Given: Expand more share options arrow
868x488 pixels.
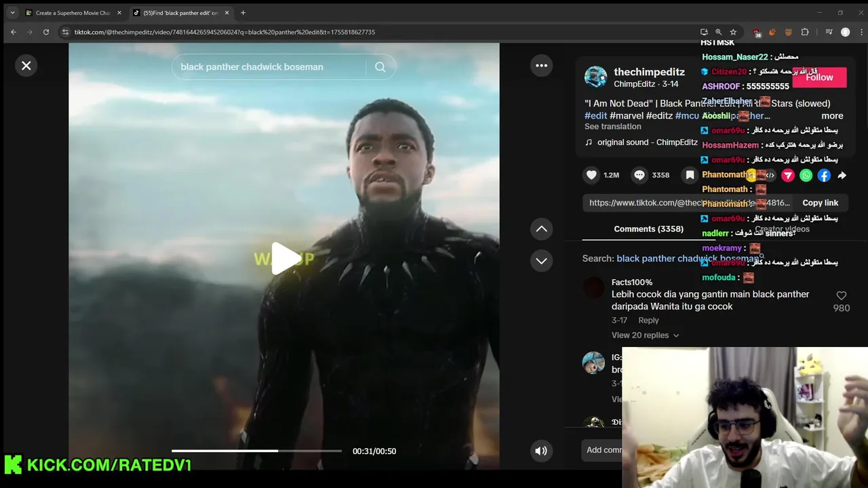Looking at the screenshot, I should [842, 176].
